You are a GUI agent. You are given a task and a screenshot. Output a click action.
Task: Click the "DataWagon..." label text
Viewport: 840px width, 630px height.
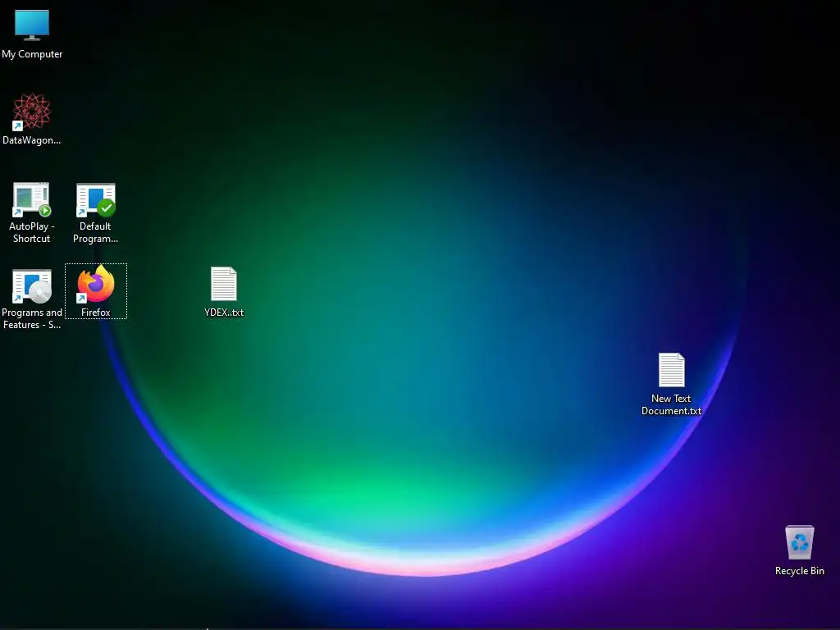pos(32,140)
